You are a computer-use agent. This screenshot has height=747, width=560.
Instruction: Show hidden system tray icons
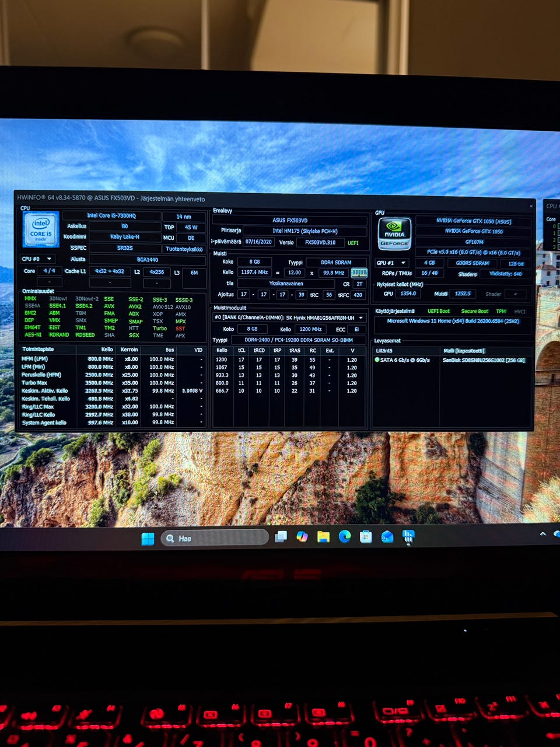point(542,533)
